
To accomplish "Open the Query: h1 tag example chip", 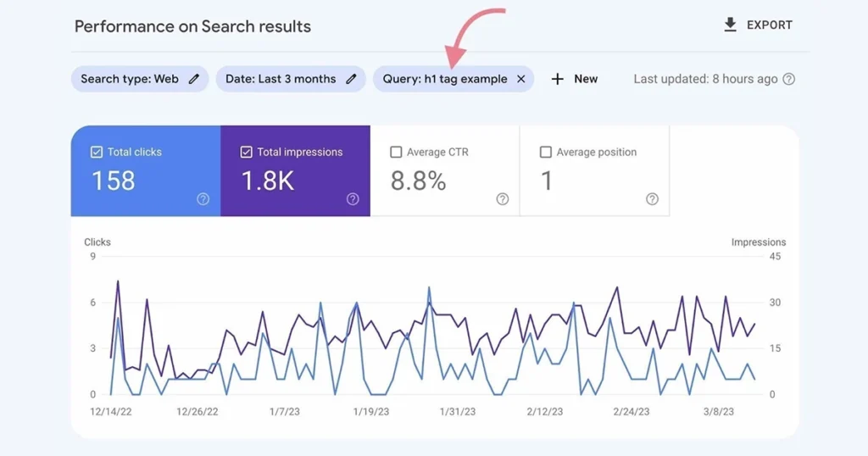I will point(453,79).
